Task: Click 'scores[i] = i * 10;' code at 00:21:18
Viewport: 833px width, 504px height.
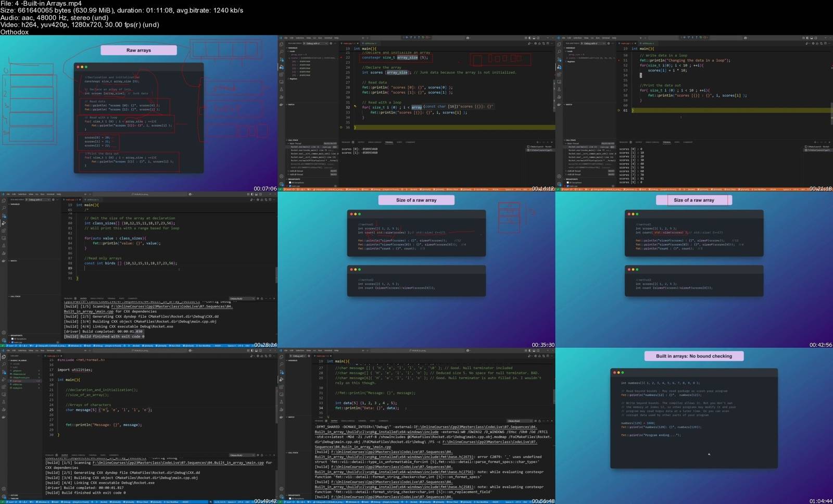Action: tap(667, 70)
